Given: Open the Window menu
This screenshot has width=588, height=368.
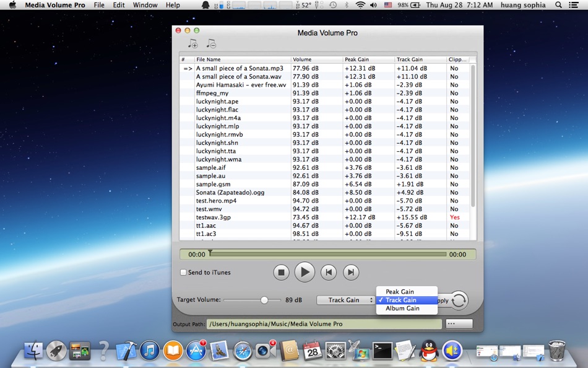Looking at the screenshot, I should click(x=145, y=5).
